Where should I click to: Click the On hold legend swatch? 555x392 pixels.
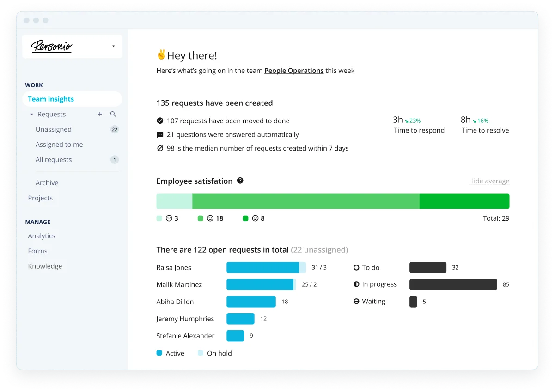tap(201, 353)
